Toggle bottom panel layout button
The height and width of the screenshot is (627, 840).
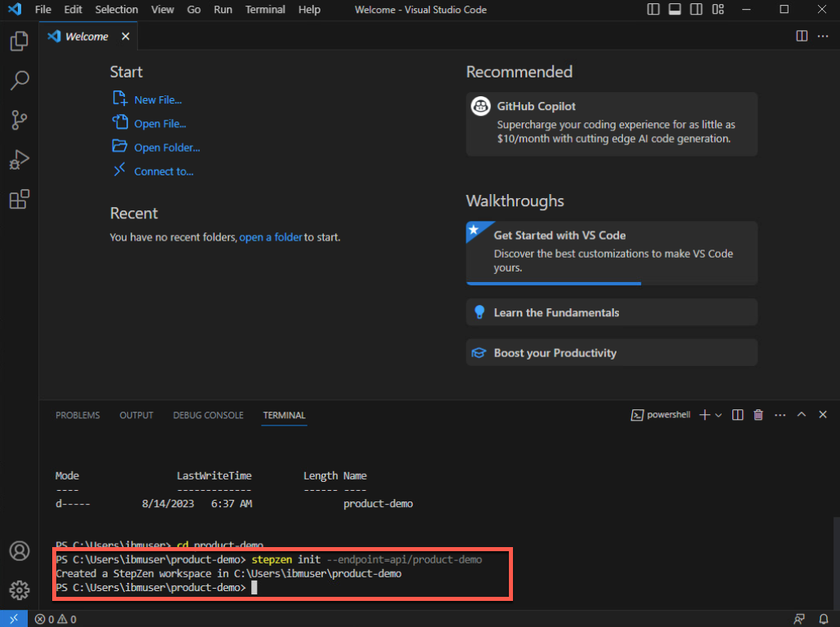[x=674, y=10]
